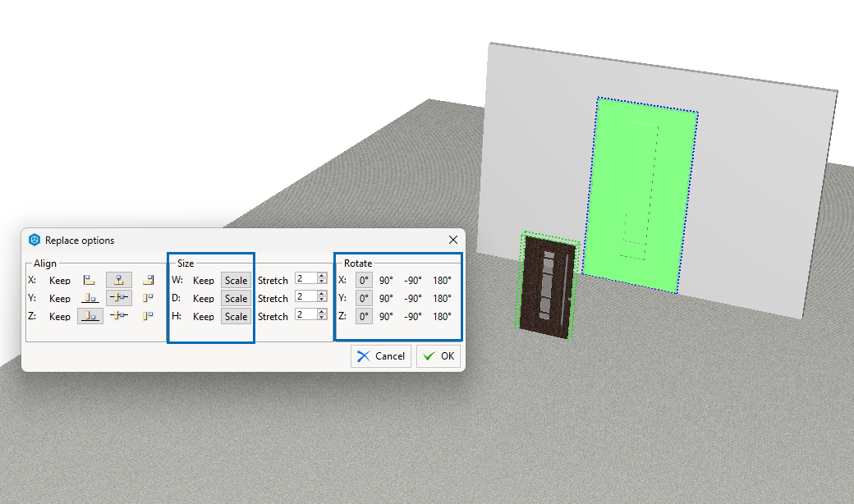Set X rotation to -90°
854x504 pixels.
click(413, 280)
